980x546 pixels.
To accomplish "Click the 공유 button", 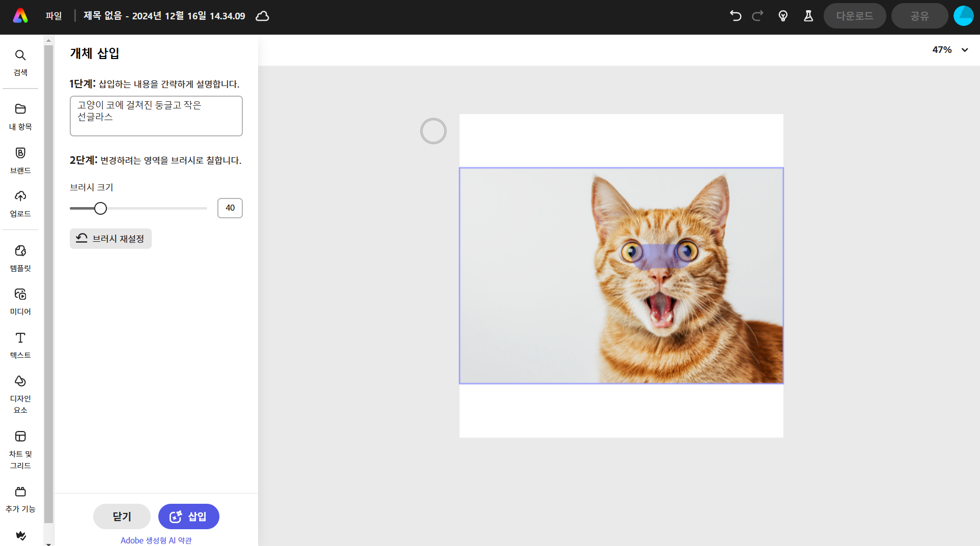I will point(919,16).
